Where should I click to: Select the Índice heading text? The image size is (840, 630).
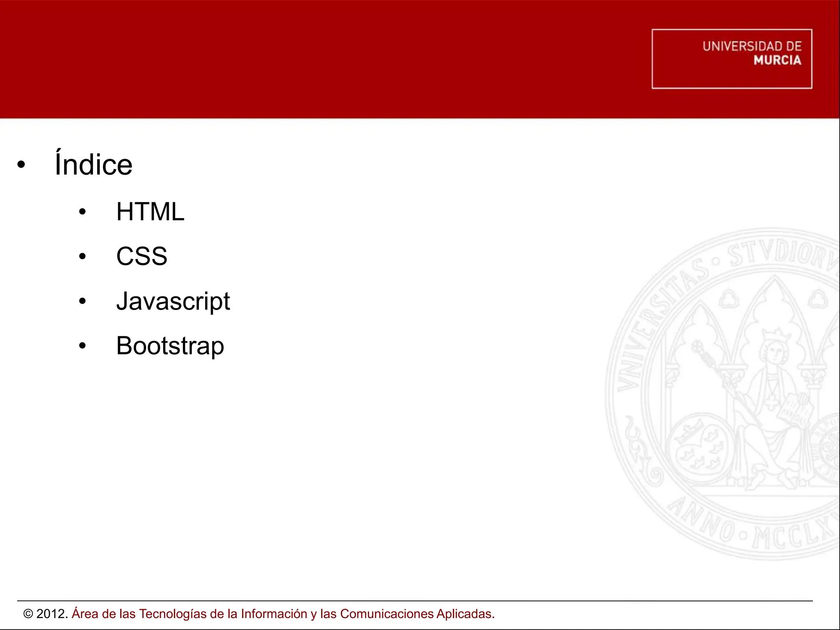point(94,165)
